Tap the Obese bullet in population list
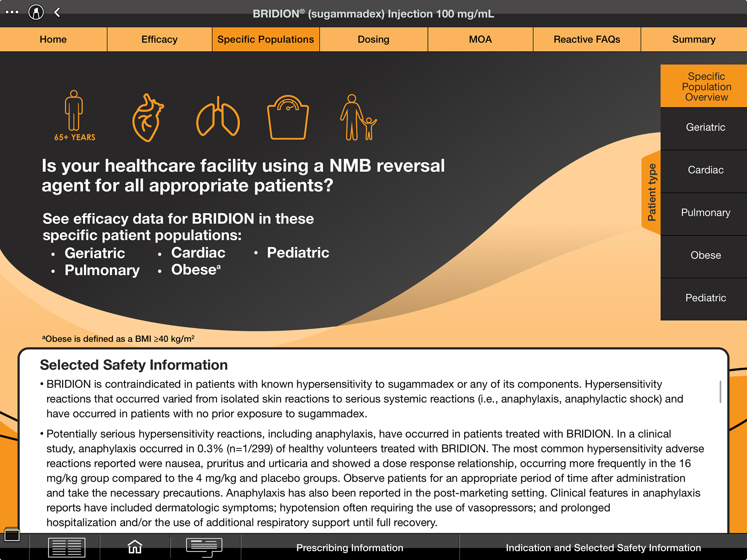This screenshot has width=747, height=560. (196, 270)
